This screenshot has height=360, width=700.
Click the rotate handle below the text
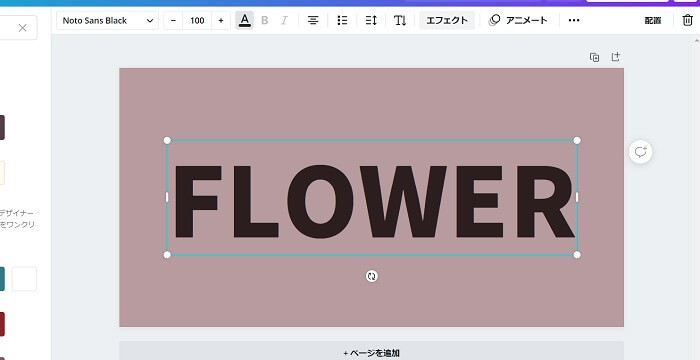pos(371,276)
